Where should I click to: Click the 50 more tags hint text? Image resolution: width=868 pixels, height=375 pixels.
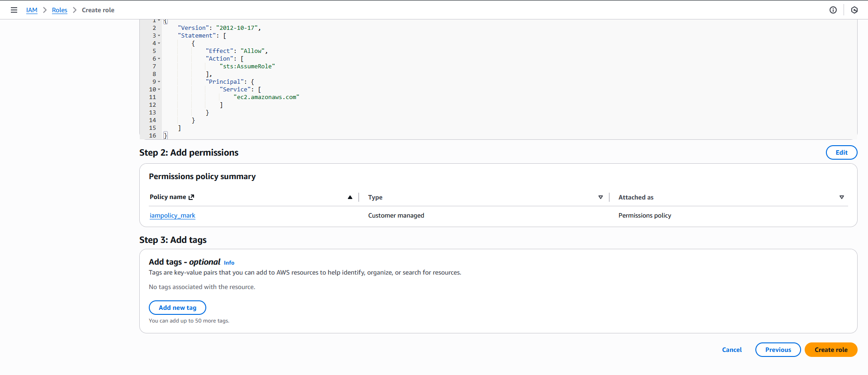pyautogui.click(x=189, y=321)
